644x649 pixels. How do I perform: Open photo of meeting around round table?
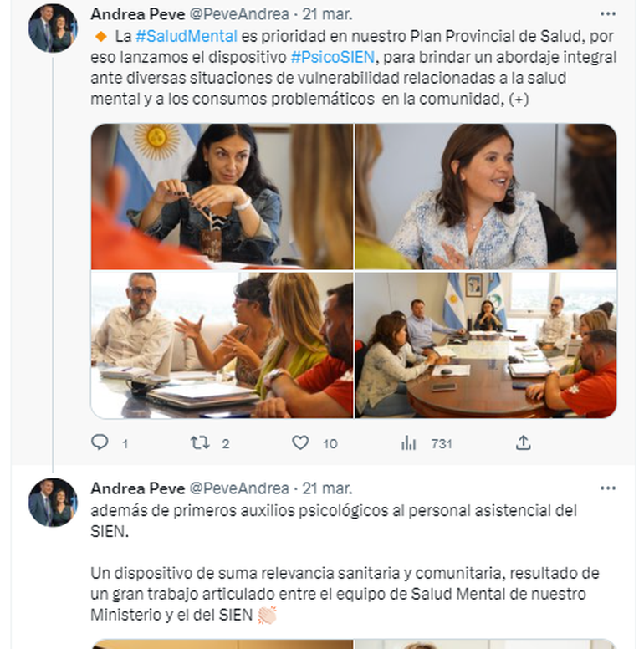(x=485, y=345)
